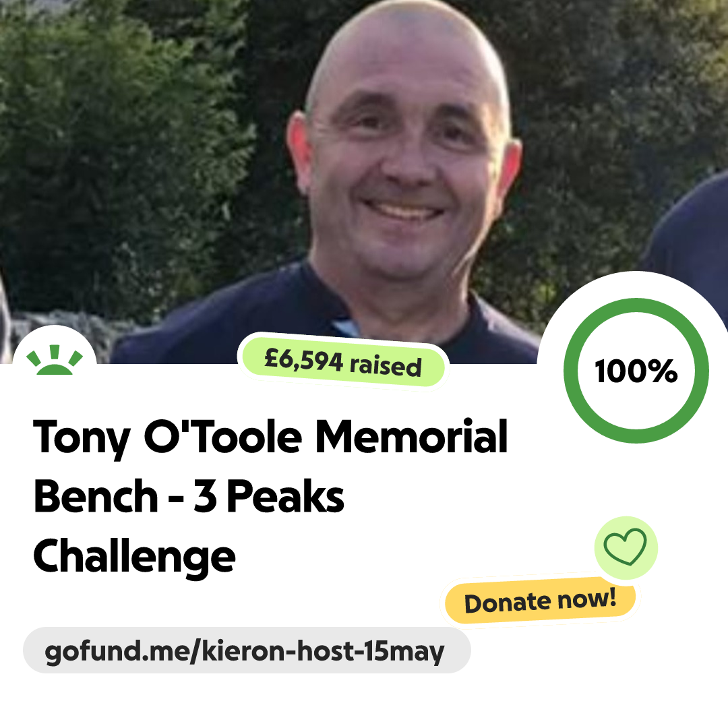The width and height of the screenshot is (728, 728).
Task: Click the smiling man's face in the photo
Action: tap(404, 177)
